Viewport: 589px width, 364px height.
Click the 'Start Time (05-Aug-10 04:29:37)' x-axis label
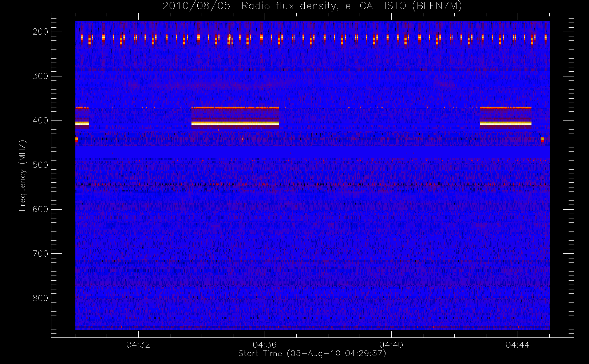(x=312, y=353)
